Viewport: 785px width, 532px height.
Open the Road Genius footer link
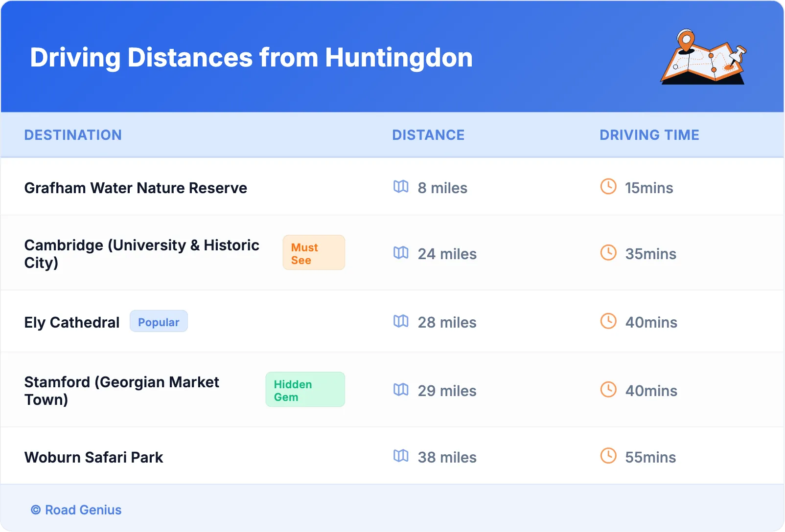(x=76, y=510)
